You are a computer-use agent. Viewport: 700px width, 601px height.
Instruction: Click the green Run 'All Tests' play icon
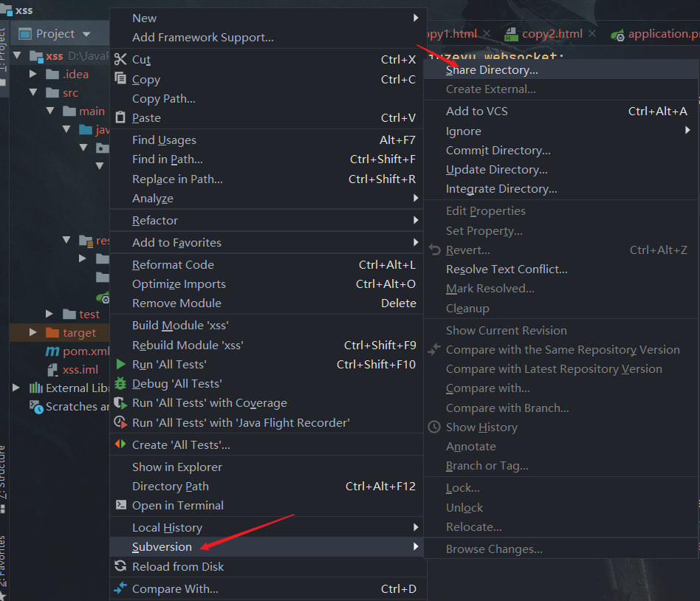pos(120,364)
